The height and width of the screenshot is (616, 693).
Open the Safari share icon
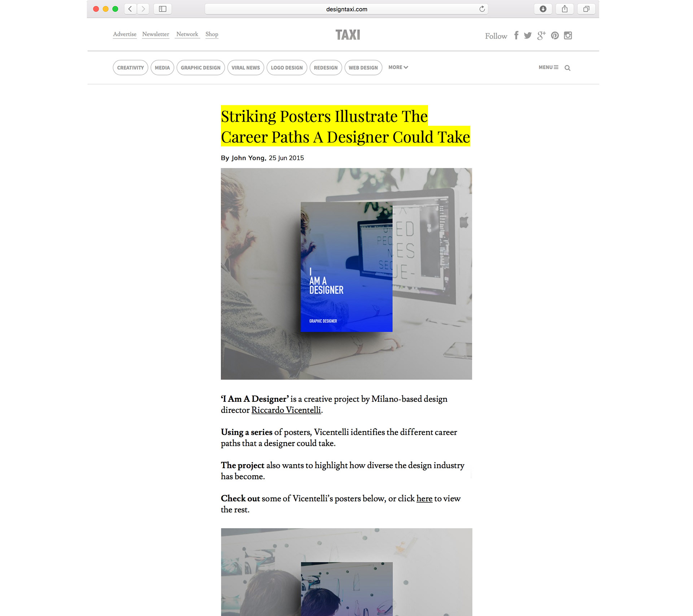coord(565,9)
